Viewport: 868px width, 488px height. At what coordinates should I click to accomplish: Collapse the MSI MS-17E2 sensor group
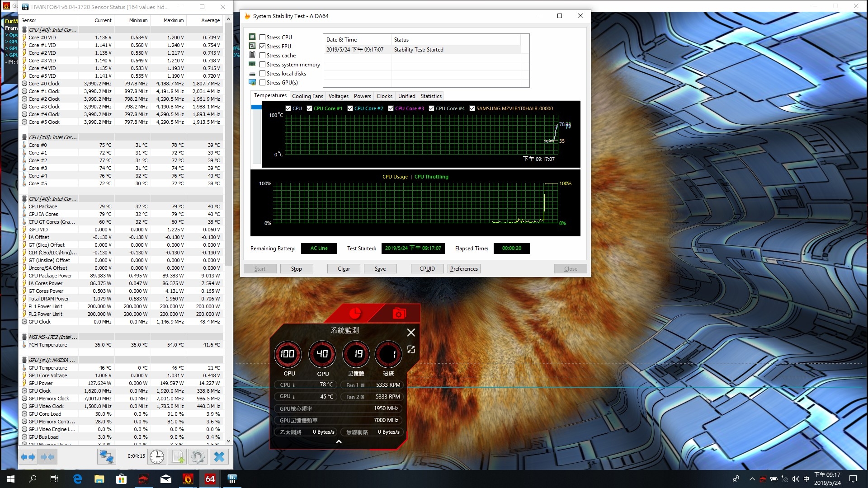[x=24, y=337]
